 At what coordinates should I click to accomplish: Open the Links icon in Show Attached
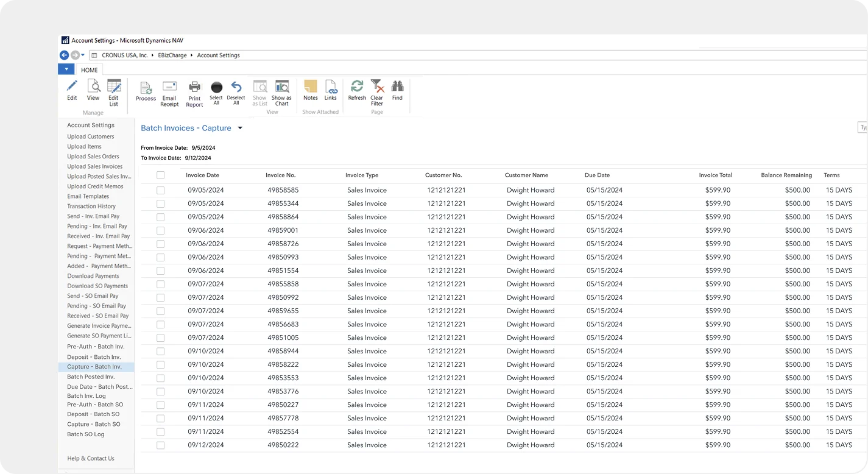pos(331,86)
